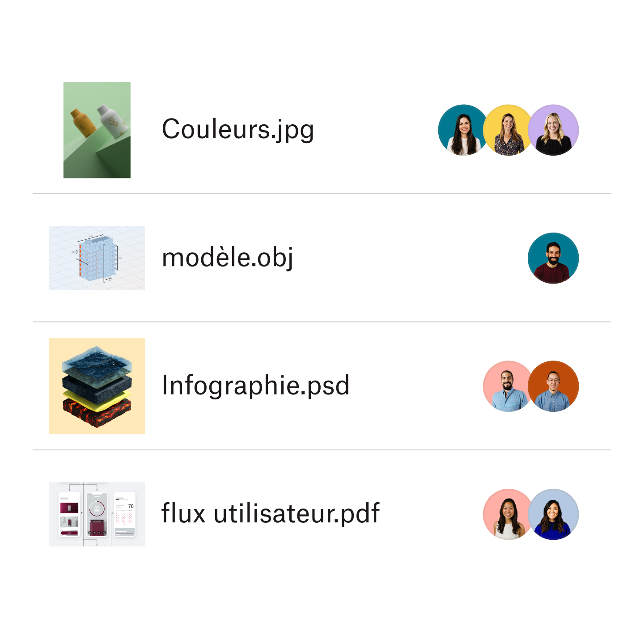This screenshot has height=644, width=644.
Task: Click the Couleurs.jpg file name
Action: click(x=237, y=130)
